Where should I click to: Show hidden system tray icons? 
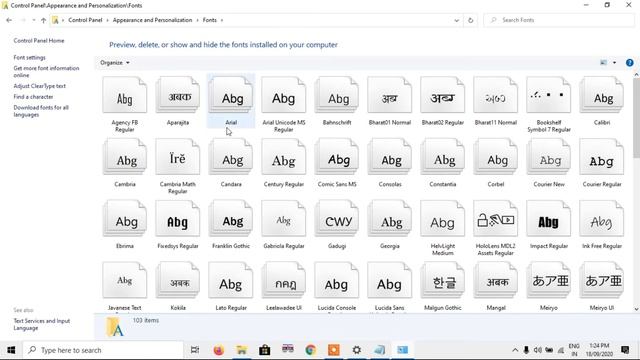point(515,350)
